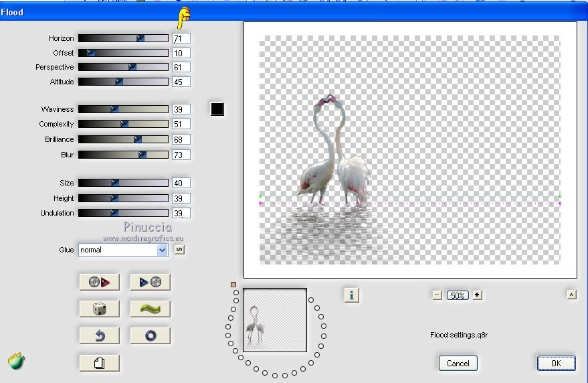Click the small S button beside Glue

coord(179,250)
